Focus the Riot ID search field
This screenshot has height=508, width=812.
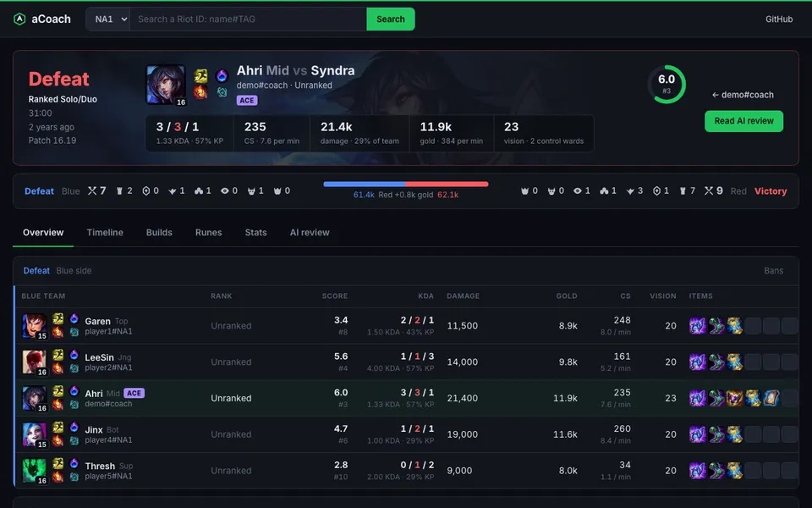[x=248, y=19]
